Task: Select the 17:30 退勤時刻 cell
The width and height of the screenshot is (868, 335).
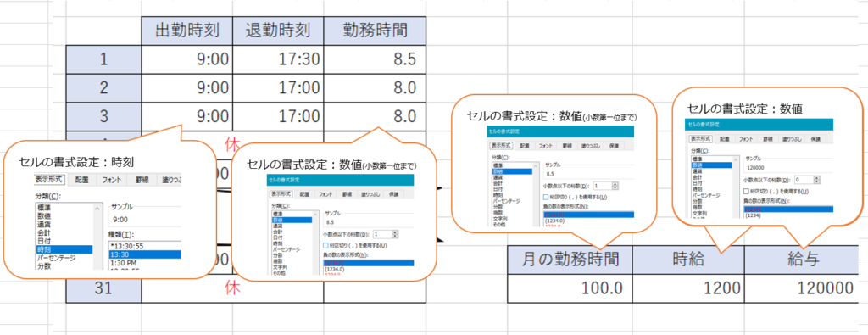Action: 278,60
